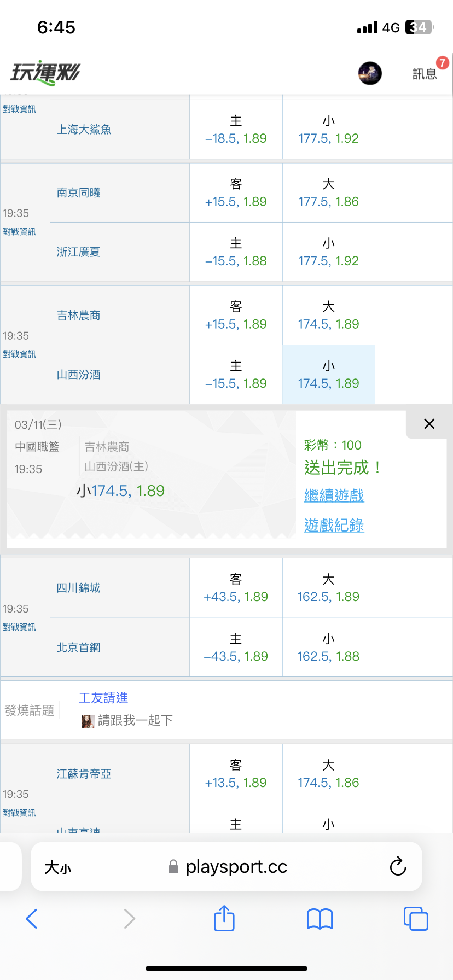Select 北京首鋼 主 -43.5 spread
This screenshot has height=980, width=453.
[x=236, y=648]
